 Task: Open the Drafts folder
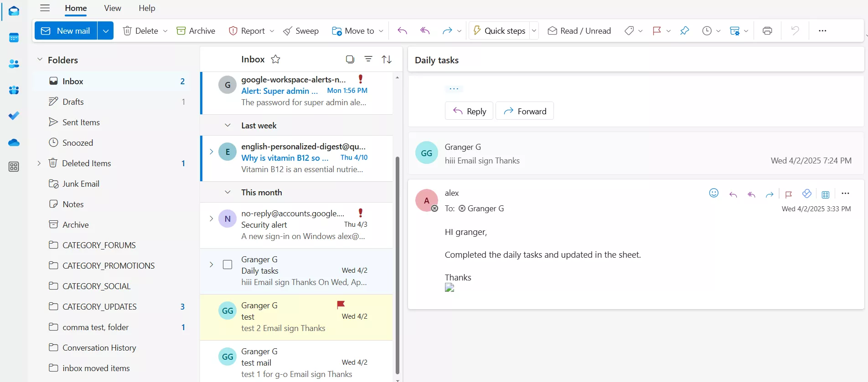pos(113,102)
